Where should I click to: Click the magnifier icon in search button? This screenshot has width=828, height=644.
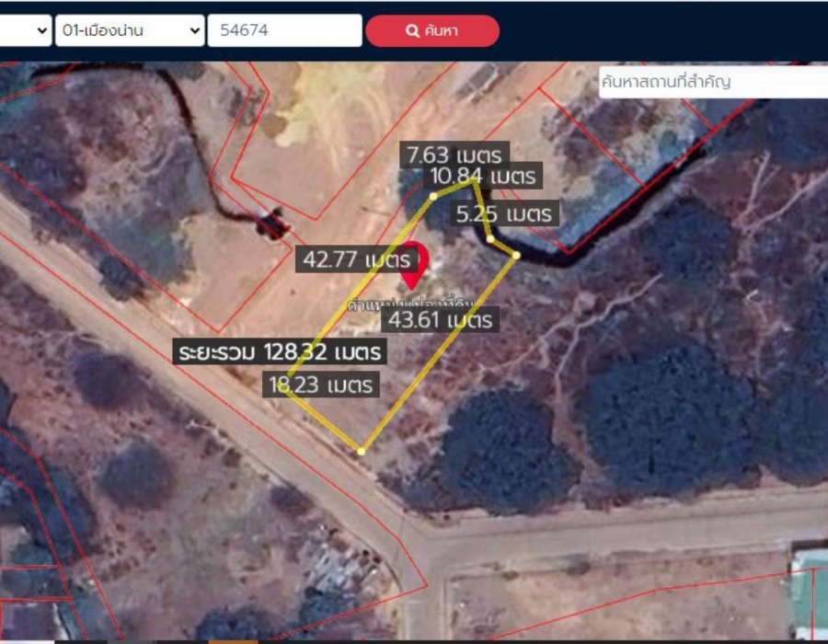pyautogui.click(x=412, y=30)
